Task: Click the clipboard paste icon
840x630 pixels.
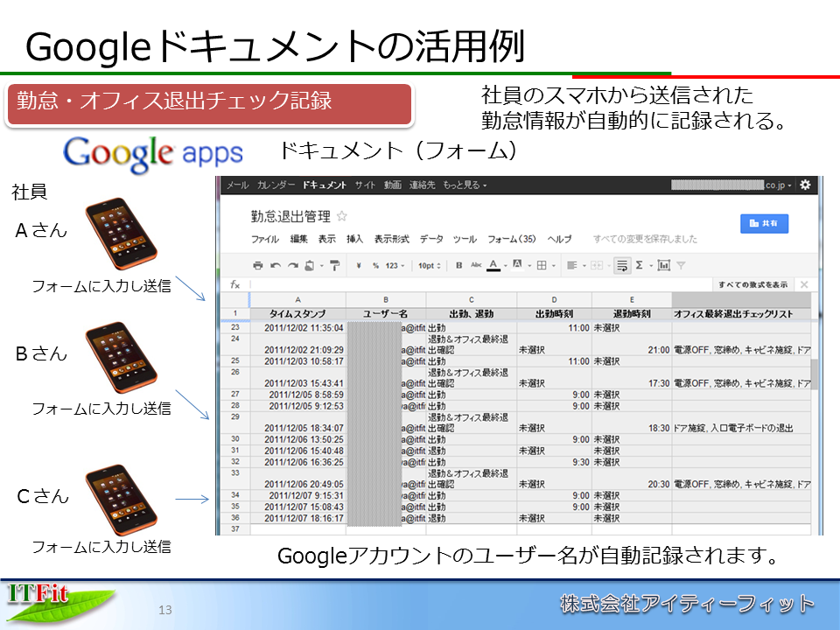Action: [309, 265]
